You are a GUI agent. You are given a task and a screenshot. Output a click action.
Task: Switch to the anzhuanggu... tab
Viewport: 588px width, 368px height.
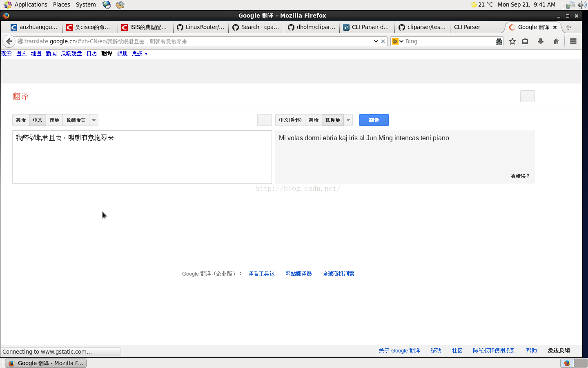[34, 27]
